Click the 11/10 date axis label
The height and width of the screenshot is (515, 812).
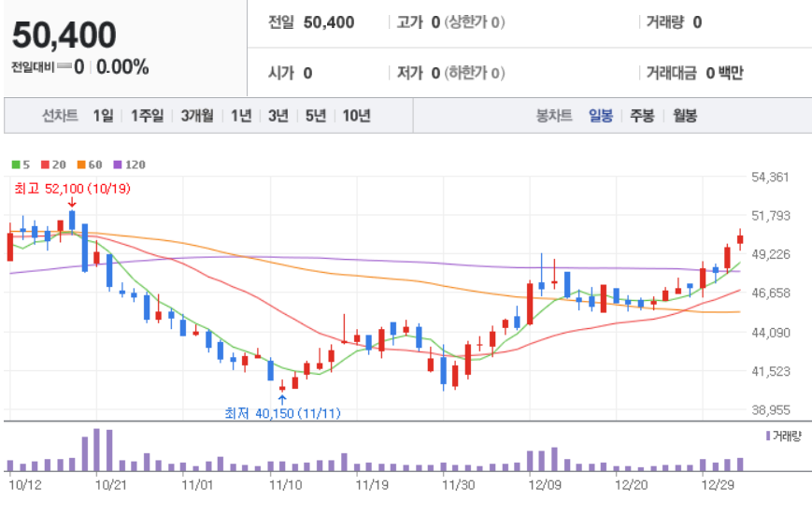click(285, 485)
